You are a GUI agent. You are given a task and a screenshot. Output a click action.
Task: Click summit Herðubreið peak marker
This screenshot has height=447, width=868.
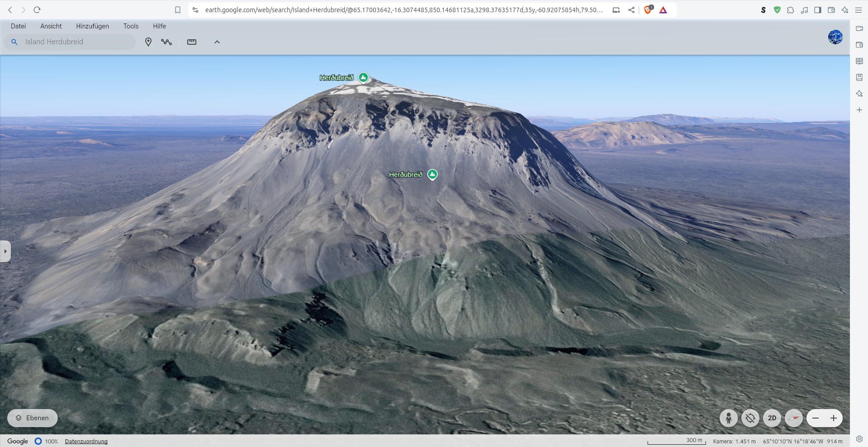(363, 77)
